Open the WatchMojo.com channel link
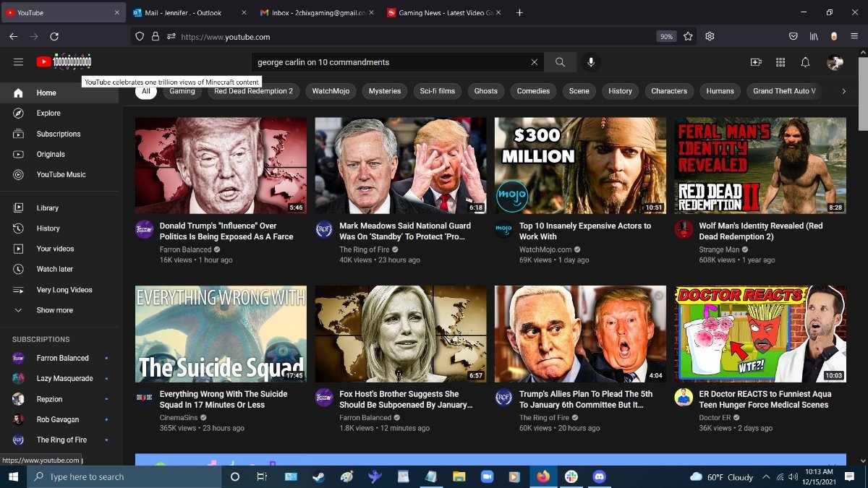This screenshot has width=868, height=488. pyautogui.click(x=545, y=249)
